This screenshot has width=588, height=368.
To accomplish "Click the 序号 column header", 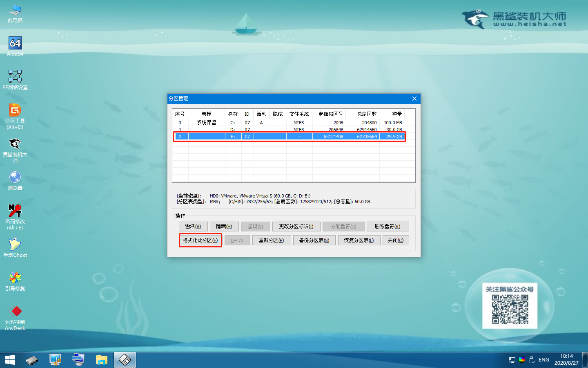I will pyautogui.click(x=180, y=114).
